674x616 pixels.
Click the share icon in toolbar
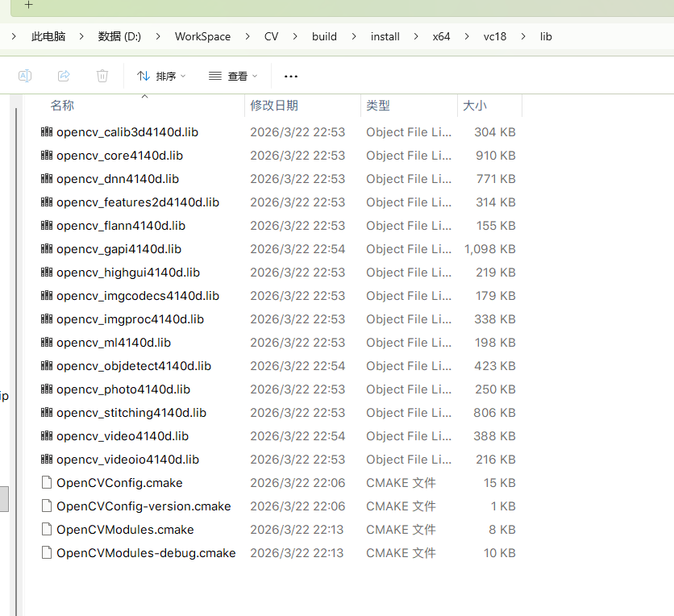click(x=64, y=76)
